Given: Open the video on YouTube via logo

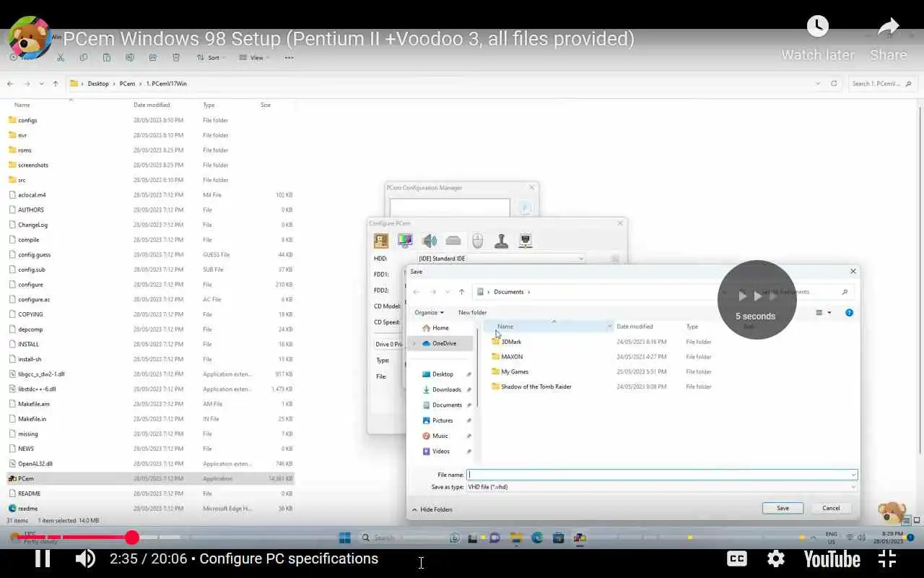Looking at the screenshot, I should pos(832,559).
